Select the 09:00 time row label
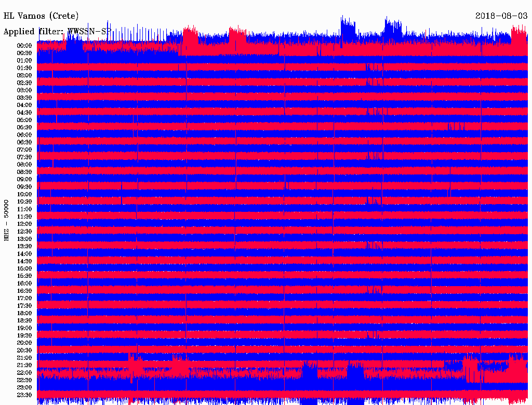Viewport: 532px width, 405px height. (x=24, y=180)
